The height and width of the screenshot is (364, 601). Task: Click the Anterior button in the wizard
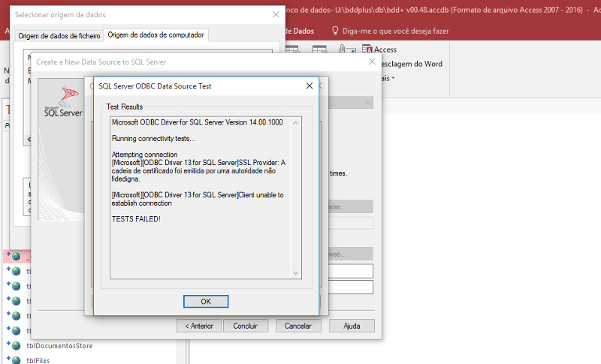click(199, 326)
